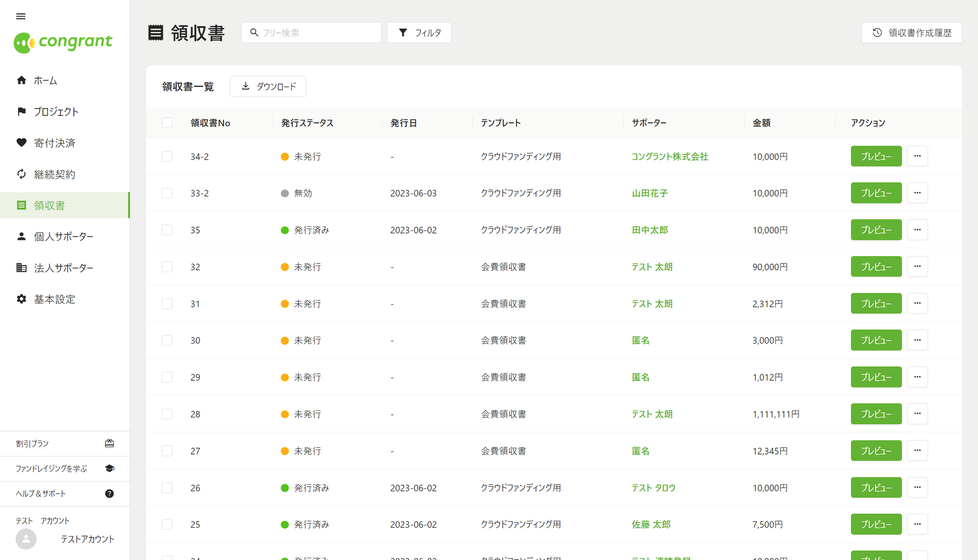Click the 基本設定 gear icon

(22, 299)
